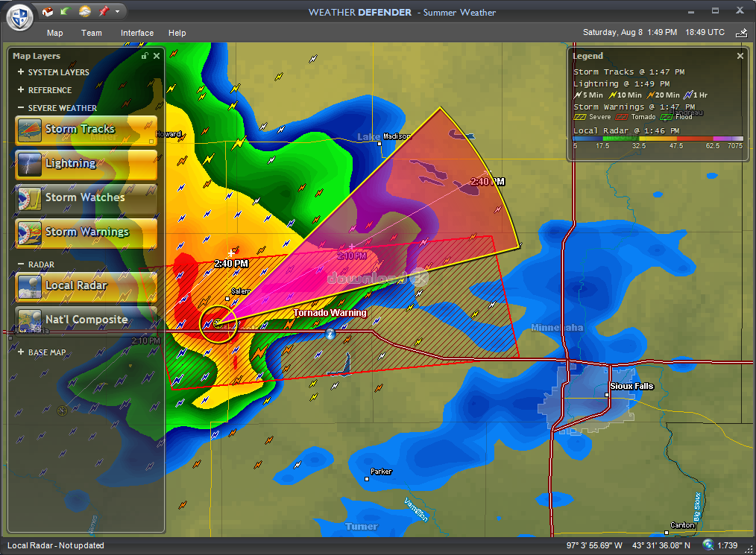Open the Help menu
Viewport: 756px width, 555px height.
177,33
